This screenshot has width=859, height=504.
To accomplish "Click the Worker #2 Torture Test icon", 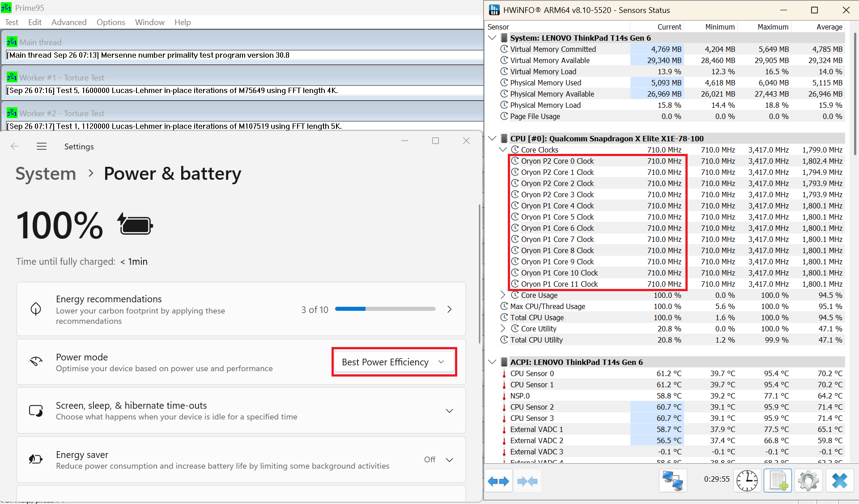I will pyautogui.click(x=12, y=113).
